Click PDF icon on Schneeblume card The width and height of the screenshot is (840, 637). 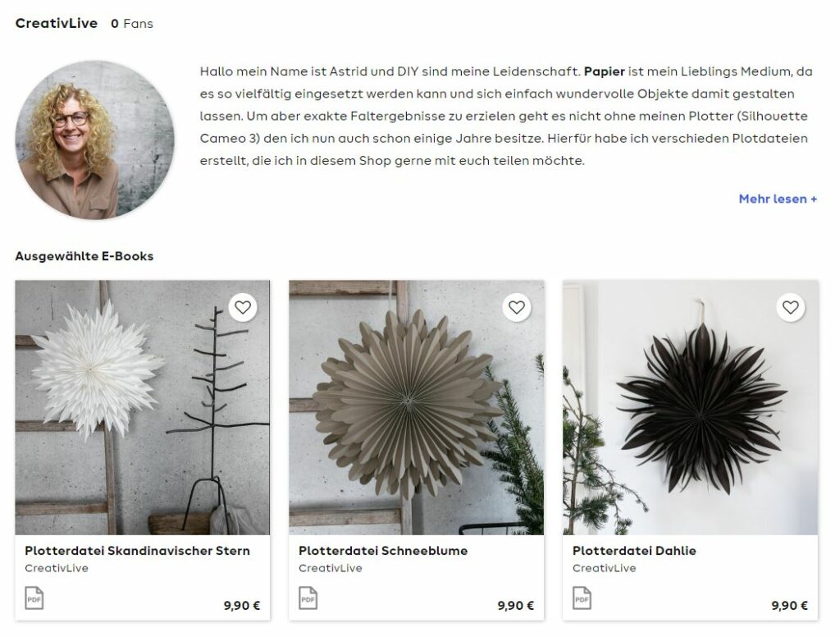308,598
